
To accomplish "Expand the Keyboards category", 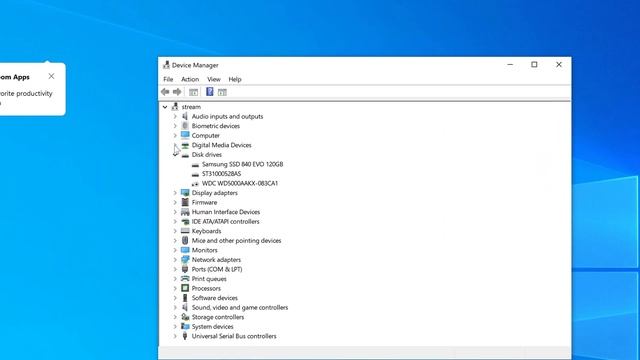I will click(175, 231).
